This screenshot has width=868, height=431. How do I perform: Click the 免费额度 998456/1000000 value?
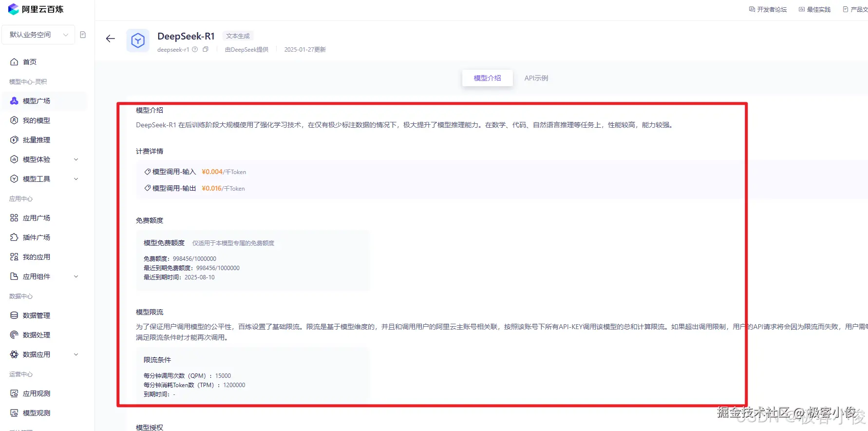(194, 259)
